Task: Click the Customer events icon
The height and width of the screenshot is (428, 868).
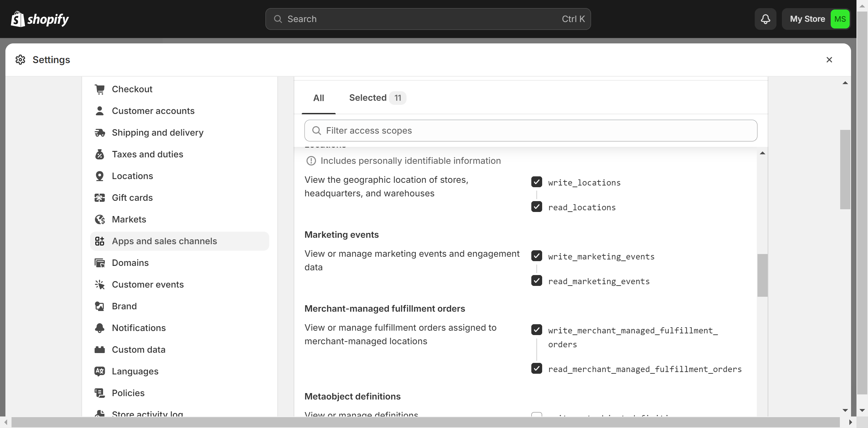Action: (x=100, y=285)
